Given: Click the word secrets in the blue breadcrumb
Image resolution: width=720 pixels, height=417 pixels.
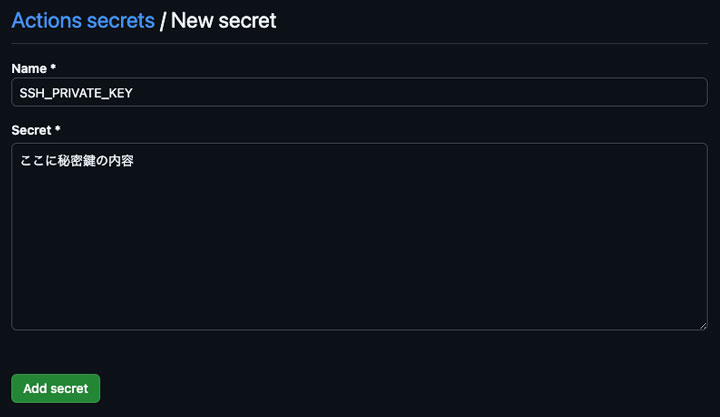Looking at the screenshot, I should tap(120, 20).
